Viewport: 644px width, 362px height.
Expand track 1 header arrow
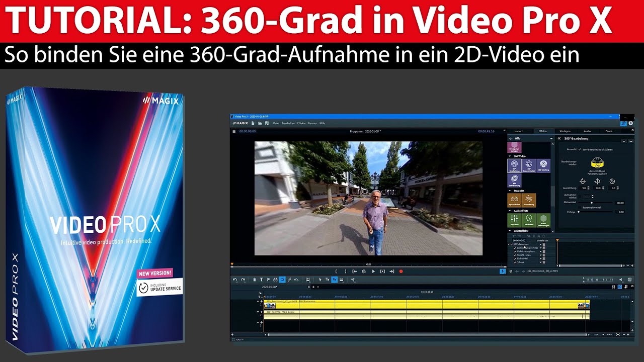pyautogui.click(x=258, y=301)
